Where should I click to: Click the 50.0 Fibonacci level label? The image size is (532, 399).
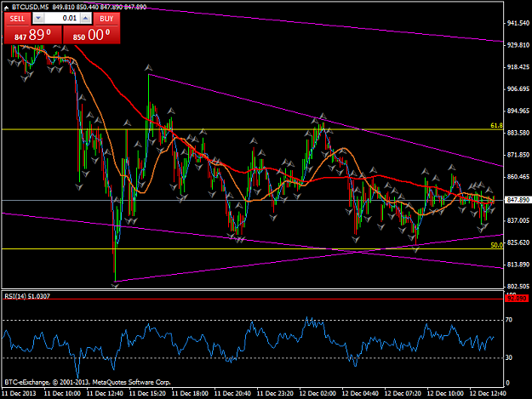click(496, 245)
